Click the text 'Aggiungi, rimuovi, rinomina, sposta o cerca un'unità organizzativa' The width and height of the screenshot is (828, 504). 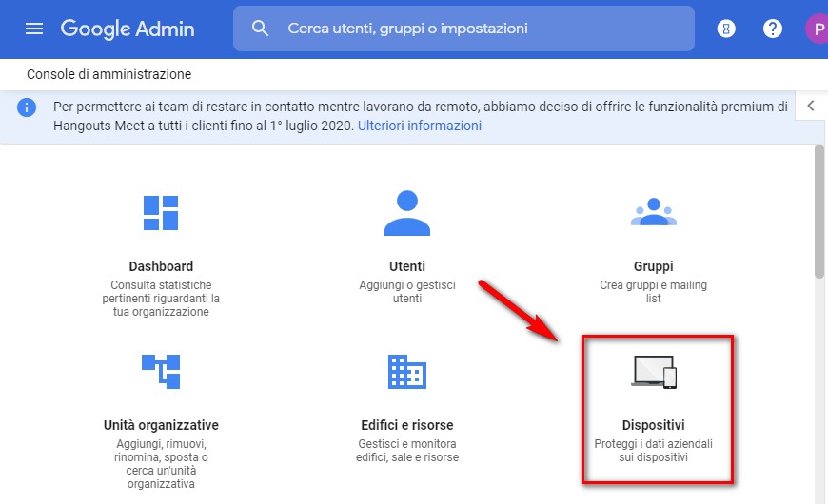[161, 463]
